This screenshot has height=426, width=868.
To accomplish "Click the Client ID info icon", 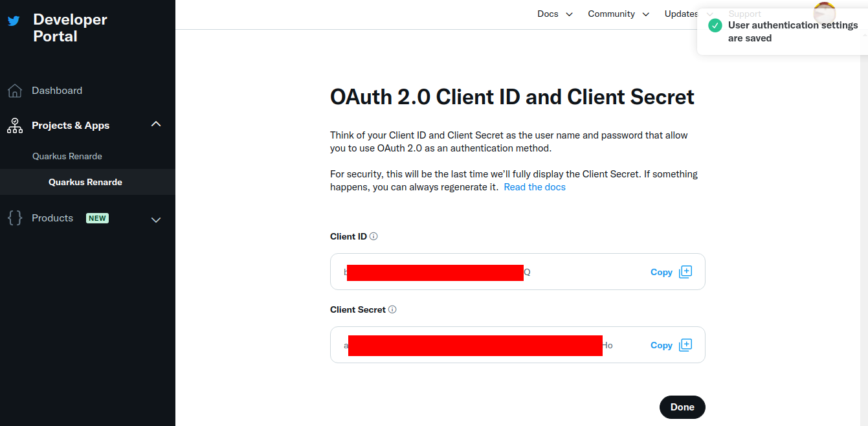I will [373, 236].
